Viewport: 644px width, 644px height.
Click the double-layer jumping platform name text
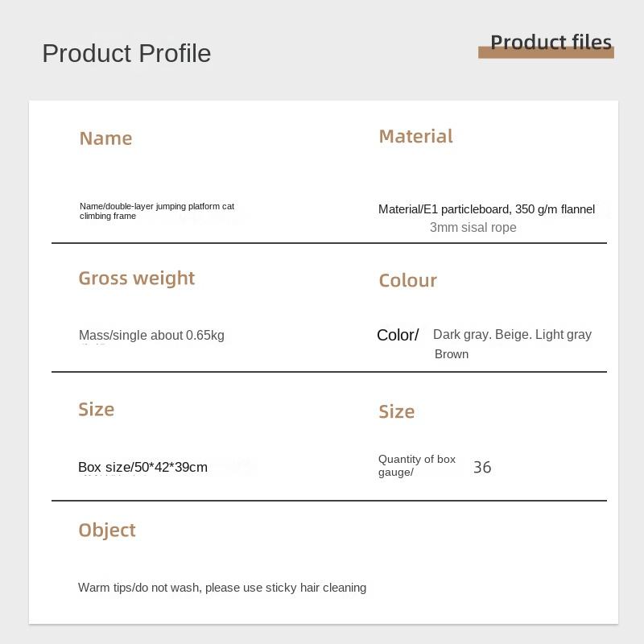157,211
